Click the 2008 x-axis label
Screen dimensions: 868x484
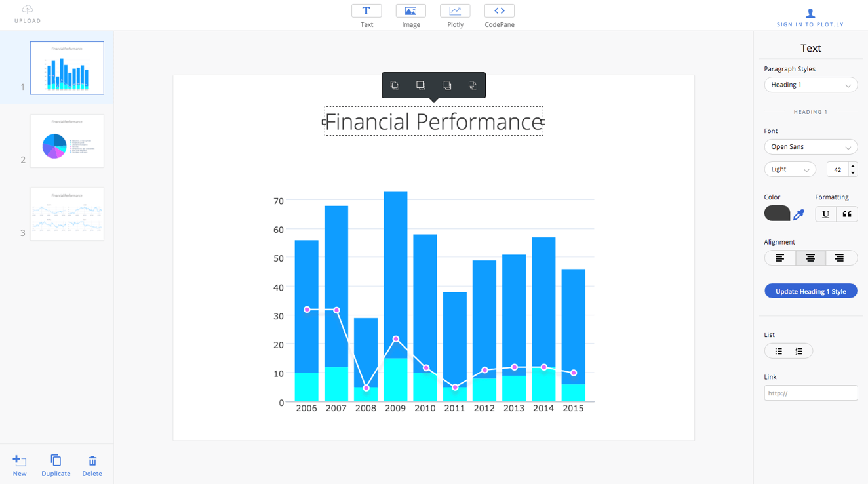366,408
